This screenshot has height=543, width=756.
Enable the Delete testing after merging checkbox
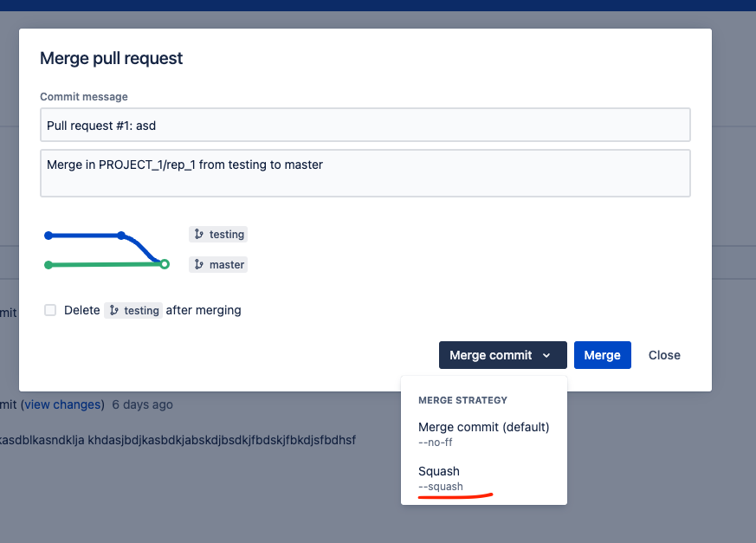point(49,309)
